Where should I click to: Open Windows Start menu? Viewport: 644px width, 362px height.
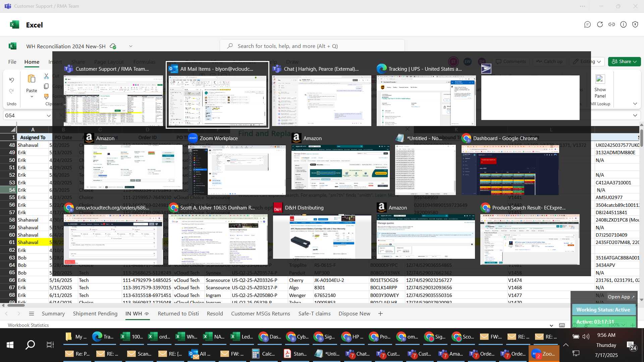(10, 345)
